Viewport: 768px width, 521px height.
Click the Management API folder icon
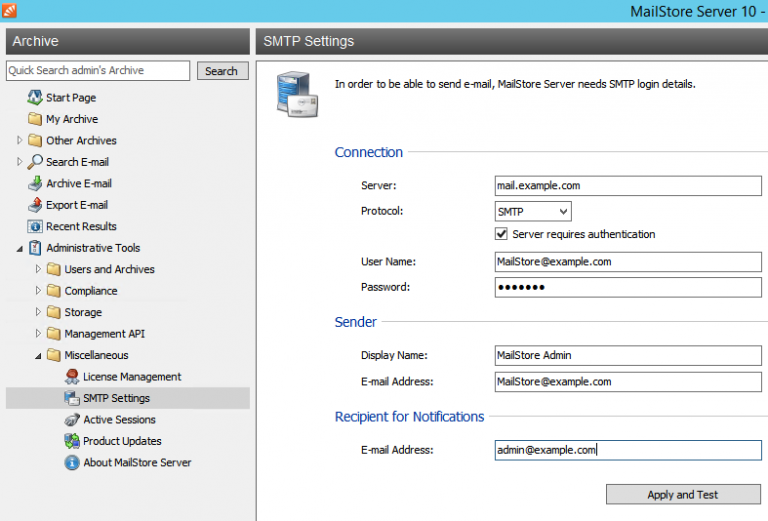[53, 333]
